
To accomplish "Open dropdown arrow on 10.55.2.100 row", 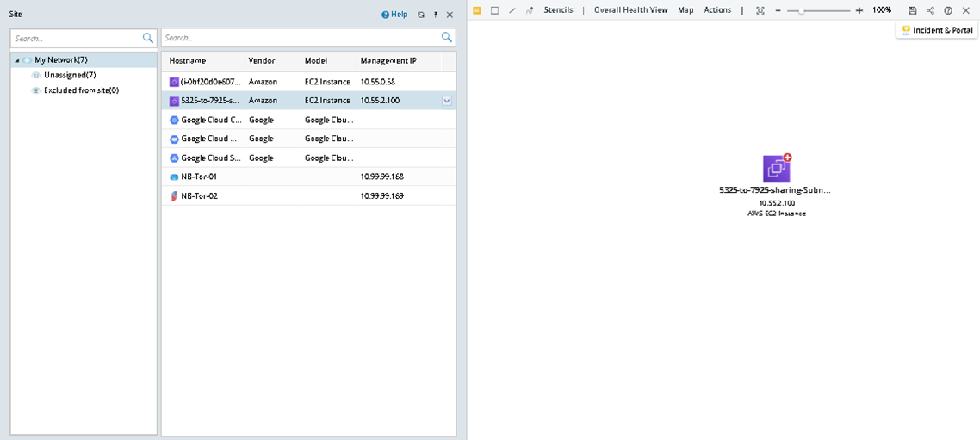I will click(447, 101).
